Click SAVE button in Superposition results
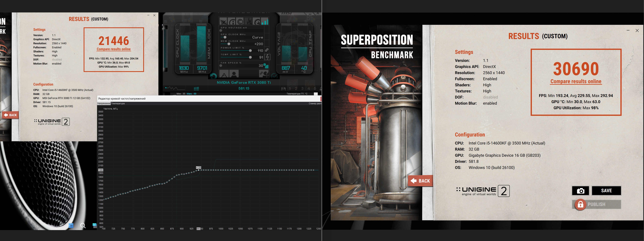Screen dimensions: 644x241 pyautogui.click(x=606, y=191)
